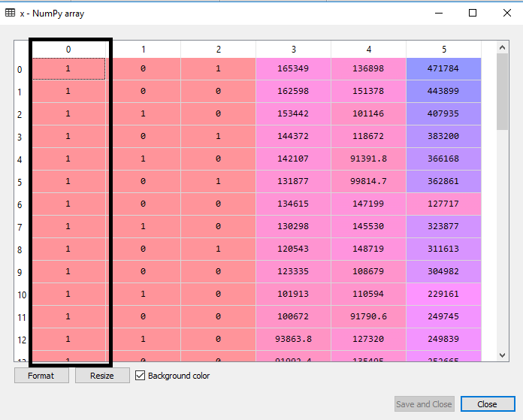Click the scrollbar down arrow
Viewport: 523px width, 420px height.
click(503, 354)
